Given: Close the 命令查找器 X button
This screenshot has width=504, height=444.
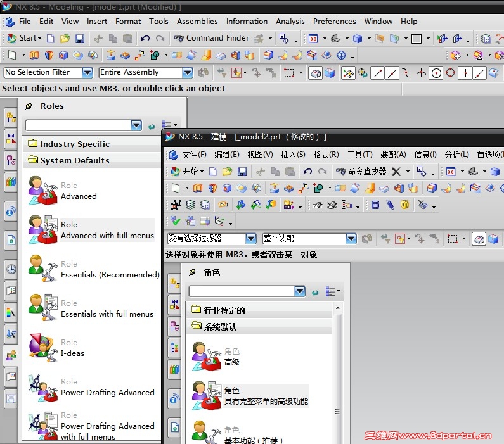Looking at the screenshot, I should click(x=396, y=172).
